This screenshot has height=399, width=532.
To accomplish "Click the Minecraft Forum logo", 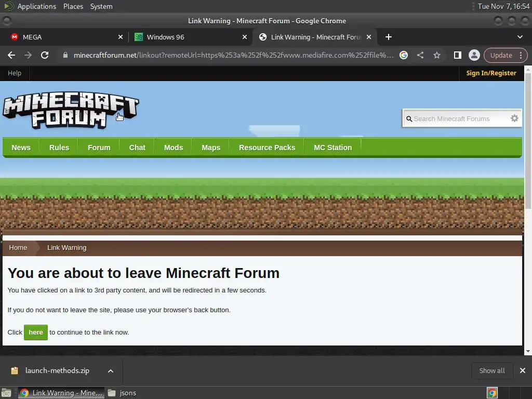I will coord(71,110).
